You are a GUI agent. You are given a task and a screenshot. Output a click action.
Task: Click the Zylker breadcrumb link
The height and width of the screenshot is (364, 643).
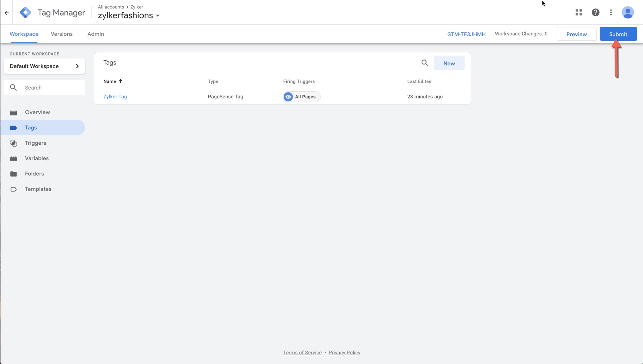[136, 7]
